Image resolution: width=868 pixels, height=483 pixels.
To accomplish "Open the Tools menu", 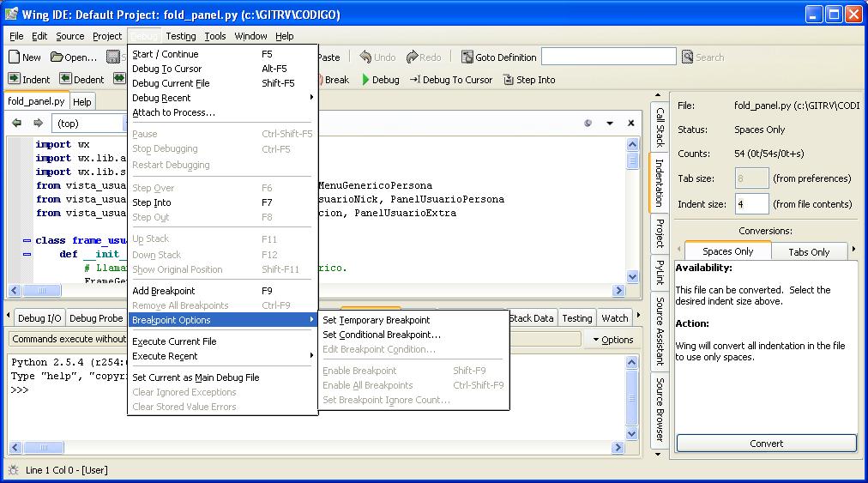I will [214, 36].
